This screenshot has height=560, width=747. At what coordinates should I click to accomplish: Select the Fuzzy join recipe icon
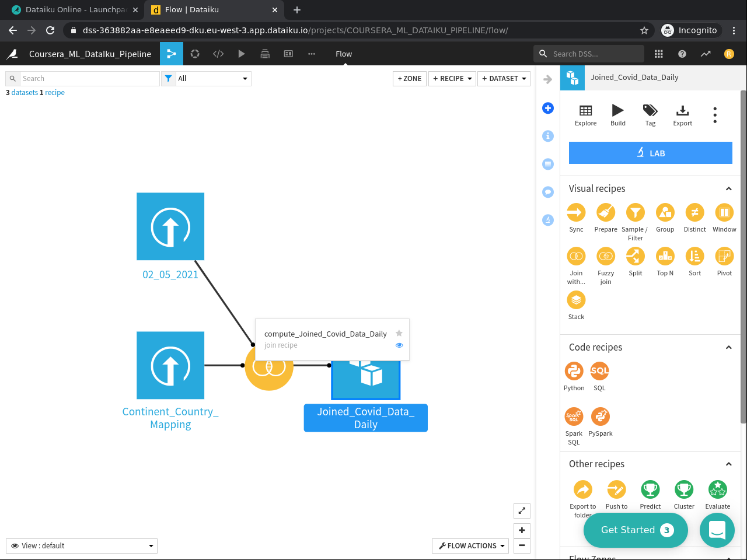(x=606, y=256)
